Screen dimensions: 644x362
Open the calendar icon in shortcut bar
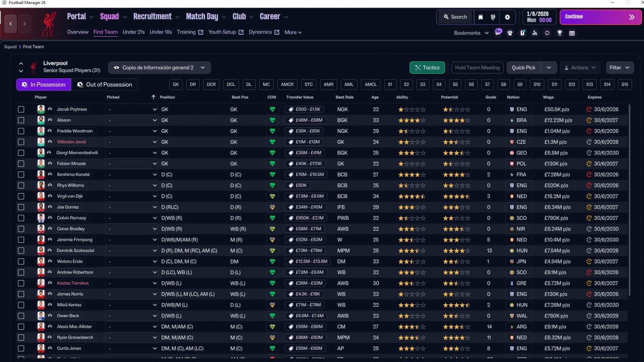pos(572,33)
